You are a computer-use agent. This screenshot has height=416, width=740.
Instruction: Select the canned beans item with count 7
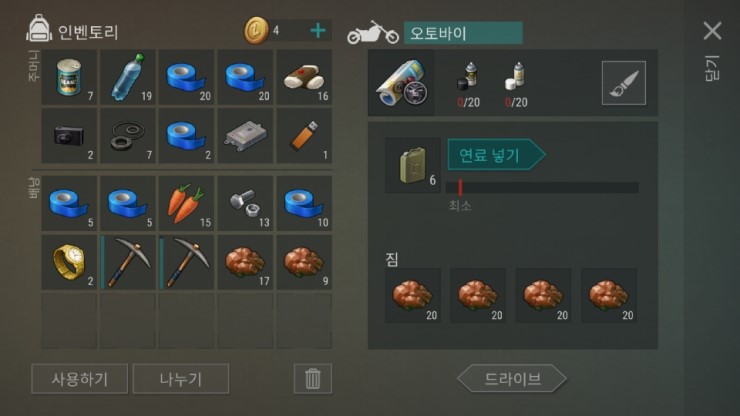pyautogui.click(x=69, y=77)
